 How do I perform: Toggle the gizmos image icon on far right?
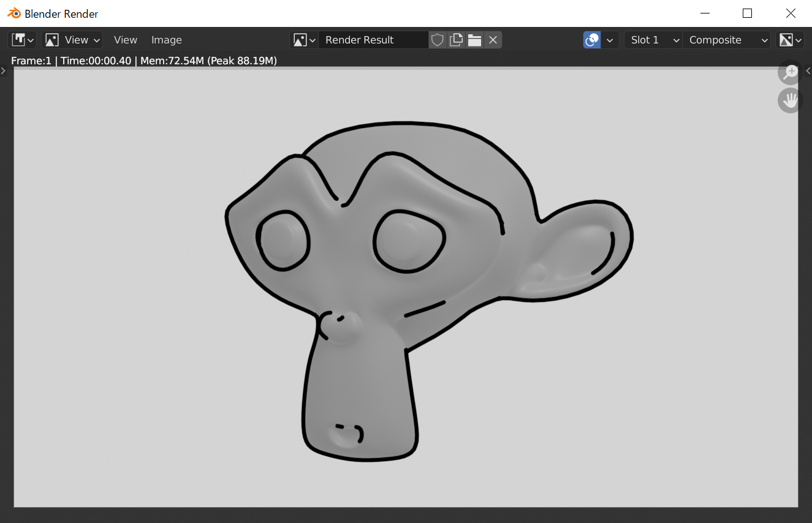click(786, 39)
